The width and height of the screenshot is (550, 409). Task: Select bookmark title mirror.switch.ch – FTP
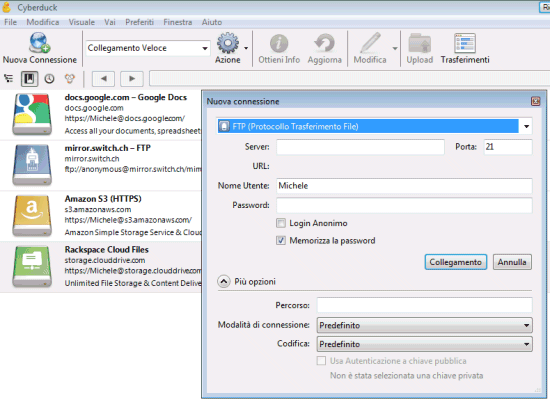tap(108, 148)
